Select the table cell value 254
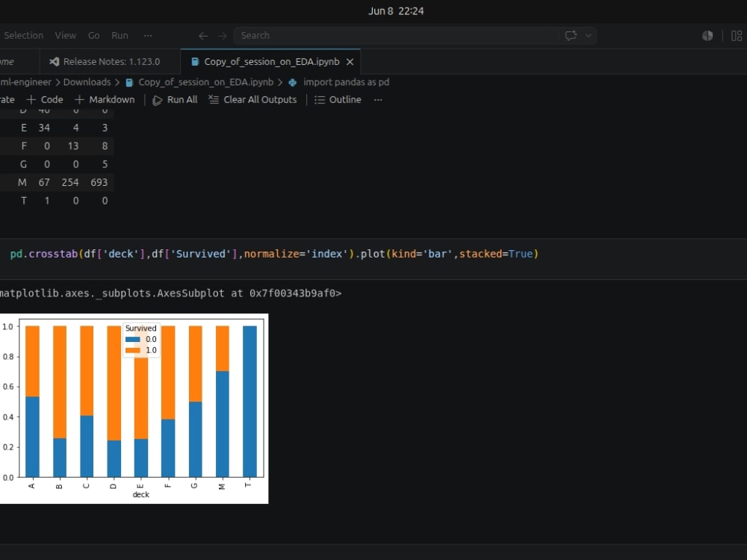Image resolution: width=747 pixels, height=560 pixels. tap(70, 182)
